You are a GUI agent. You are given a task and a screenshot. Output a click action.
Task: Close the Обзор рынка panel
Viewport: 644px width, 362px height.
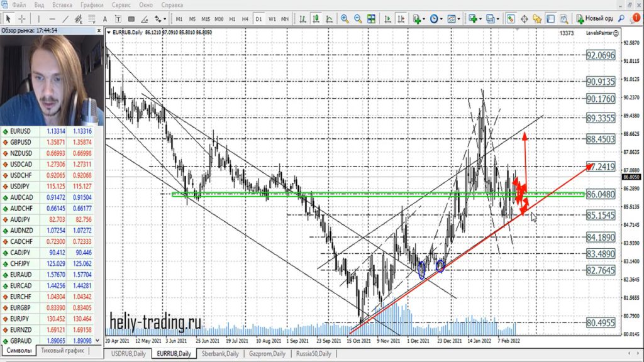(99, 30)
